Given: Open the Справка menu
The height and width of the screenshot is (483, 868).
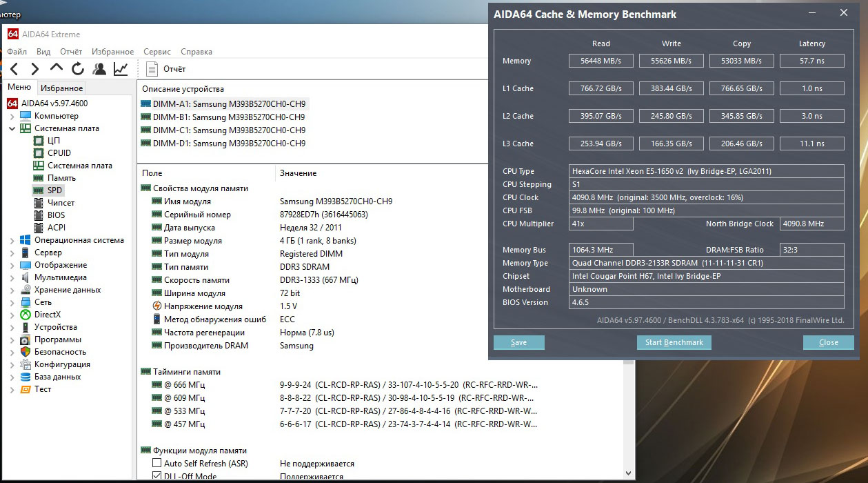Looking at the screenshot, I should [x=196, y=52].
